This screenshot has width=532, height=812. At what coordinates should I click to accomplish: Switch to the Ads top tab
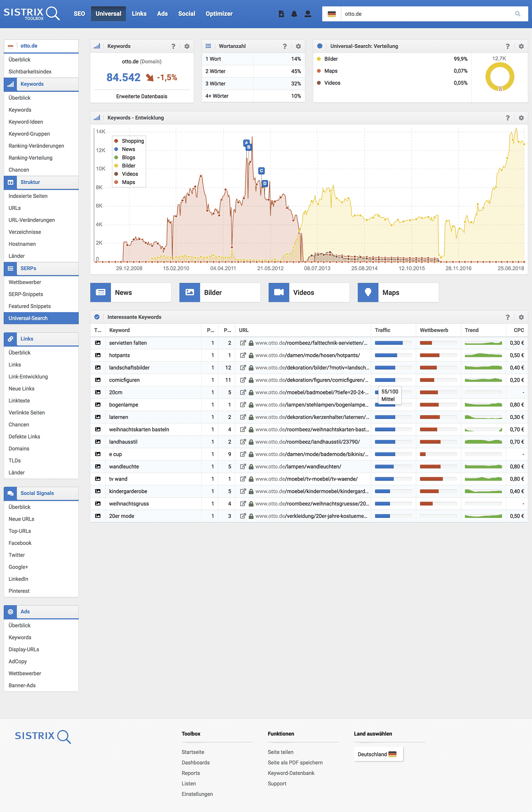click(162, 13)
